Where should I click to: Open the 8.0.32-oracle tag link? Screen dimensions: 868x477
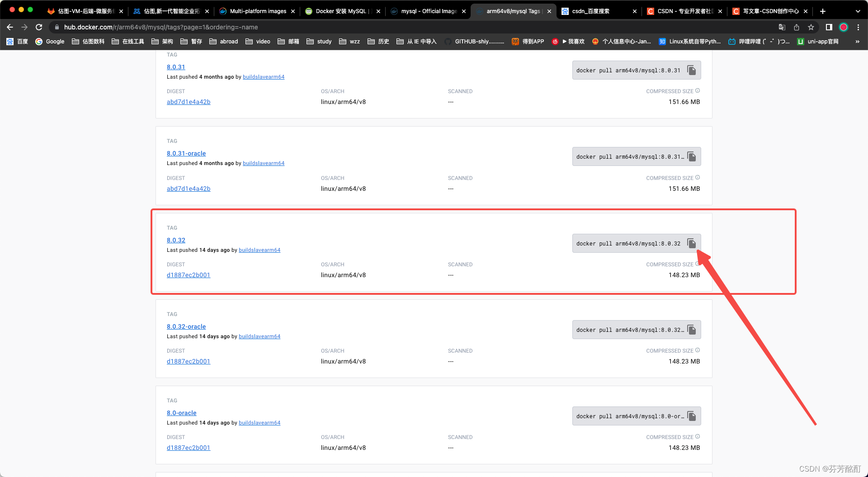pyautogui.click(x=186, y=326)
